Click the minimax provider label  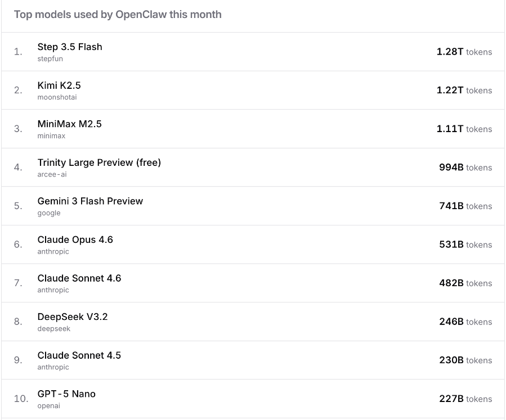click(x=51, y=136)
